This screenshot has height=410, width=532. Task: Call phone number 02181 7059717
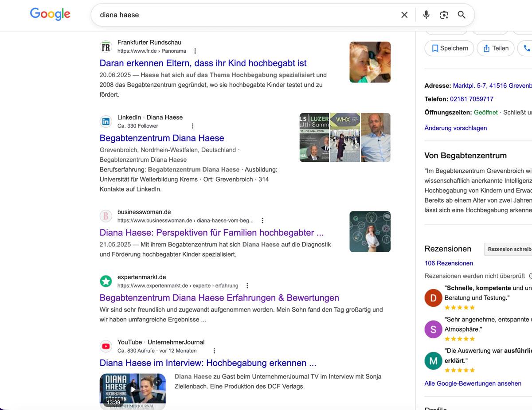tap(472, 99)
